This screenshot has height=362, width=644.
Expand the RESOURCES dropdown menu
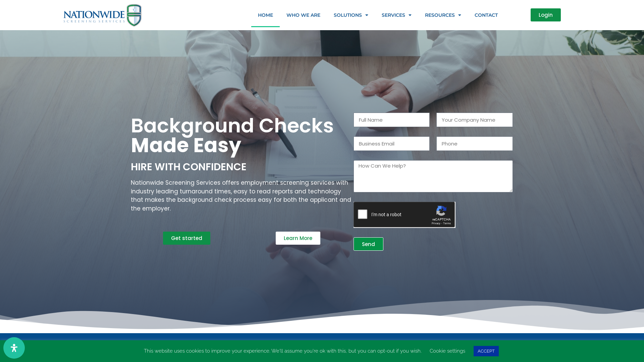443,15
